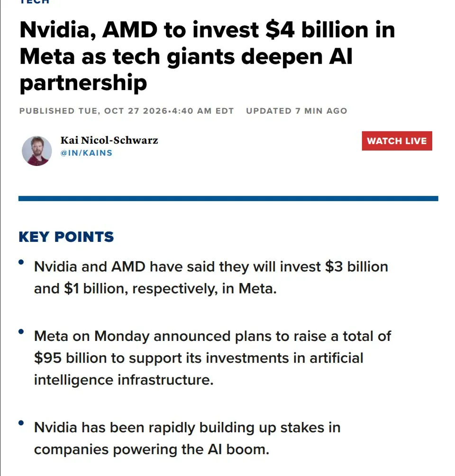Open the @IN/KAINS profile handle
This screenshot has width=455, height=476.
click(87, 153)
